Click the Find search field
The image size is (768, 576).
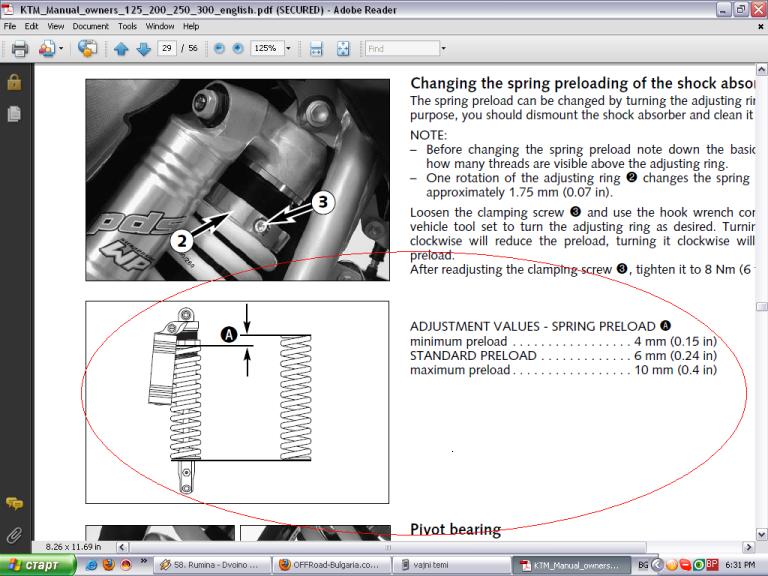tap(403, 48)
